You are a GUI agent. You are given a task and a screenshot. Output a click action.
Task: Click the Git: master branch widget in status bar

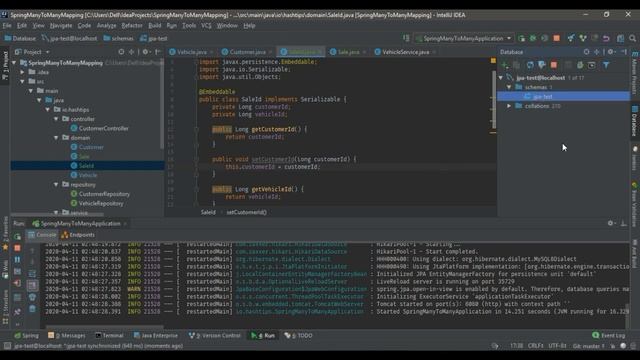[x=588, y=346]
